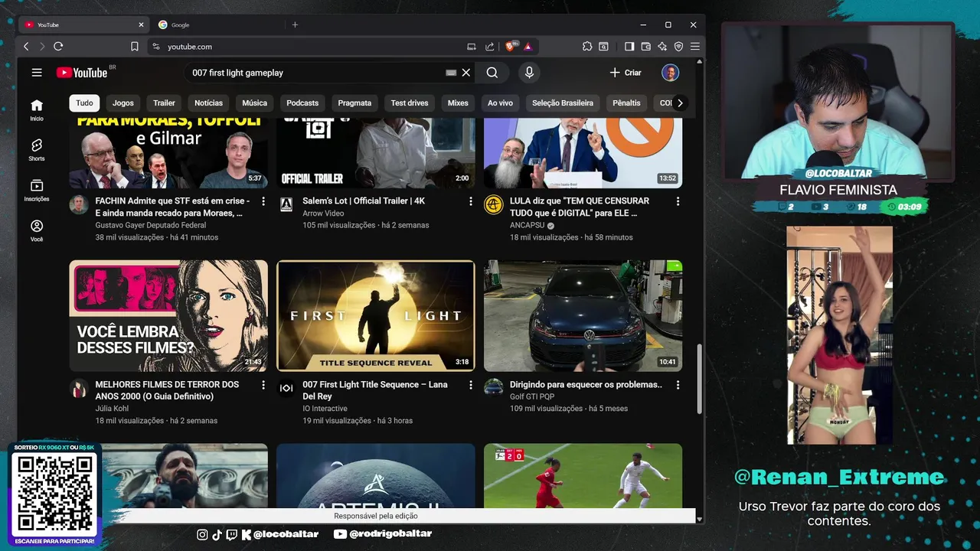Viewport: 980px width, 551px height.
Task: Click the Criar button
Action: pyautogui.click(x=626, y=73)
